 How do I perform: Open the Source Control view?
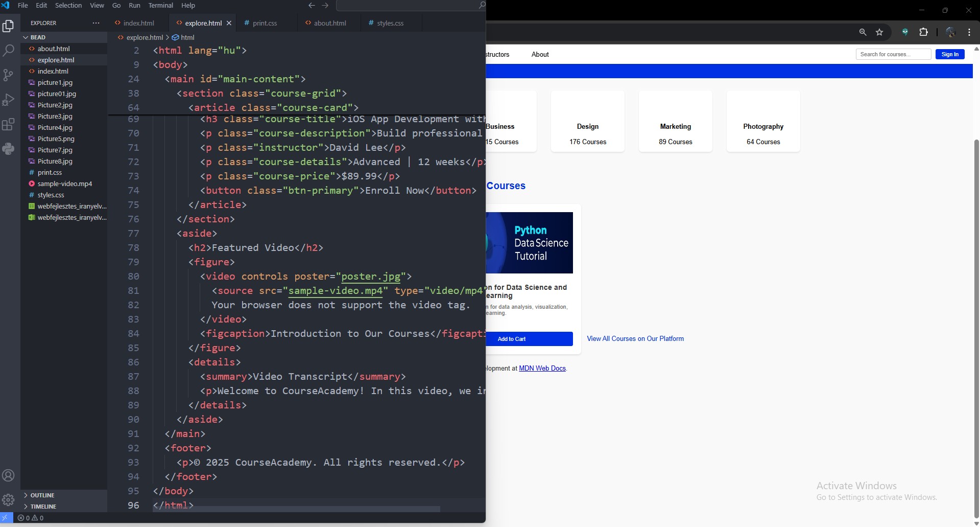tap(8, 75)
